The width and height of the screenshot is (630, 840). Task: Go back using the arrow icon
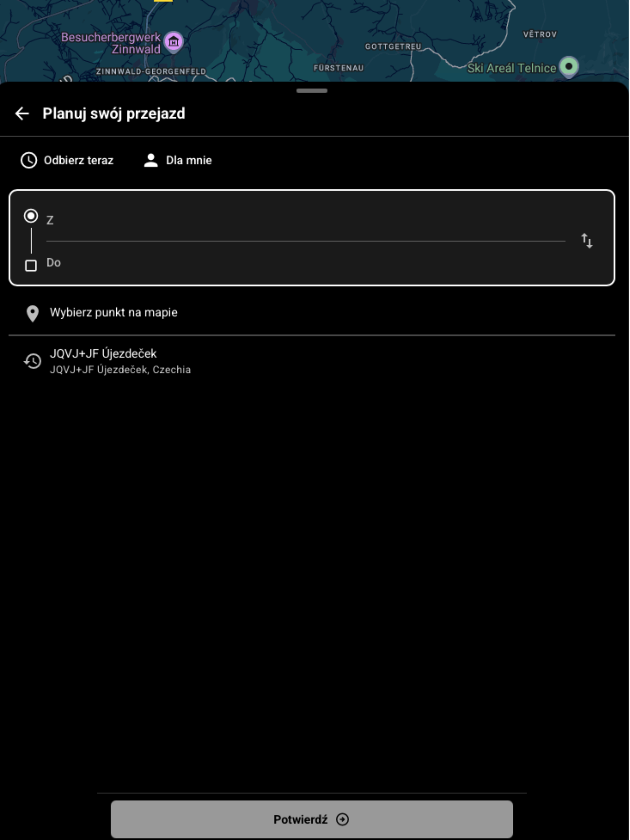pyautogui.click(x=22, y=114)
